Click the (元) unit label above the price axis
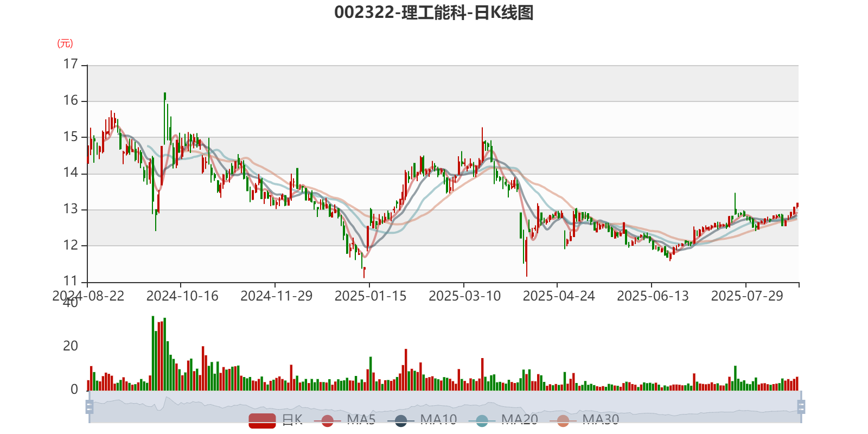This screenshot has height=434, width=868. [x=65, y=43]
